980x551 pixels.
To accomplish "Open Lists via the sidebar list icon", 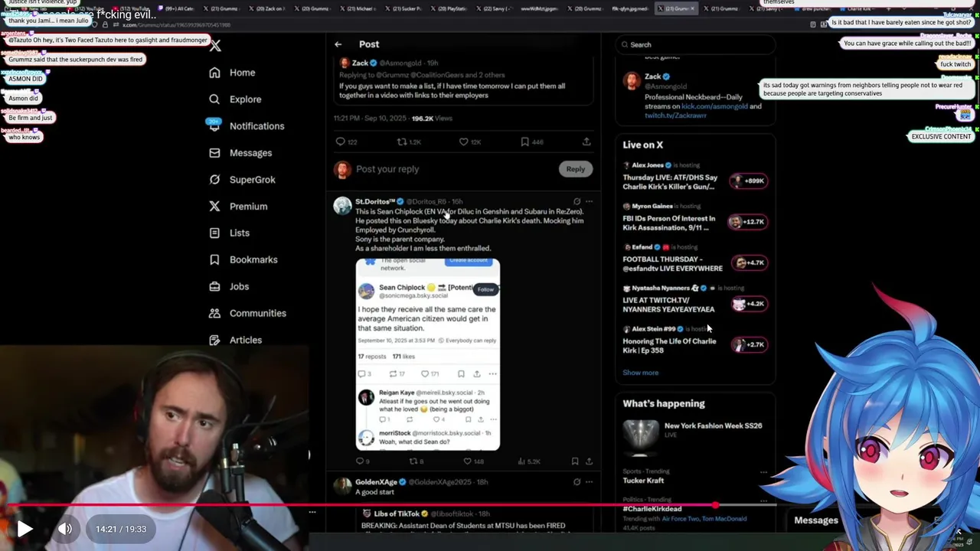I will [x=214, y=233].
